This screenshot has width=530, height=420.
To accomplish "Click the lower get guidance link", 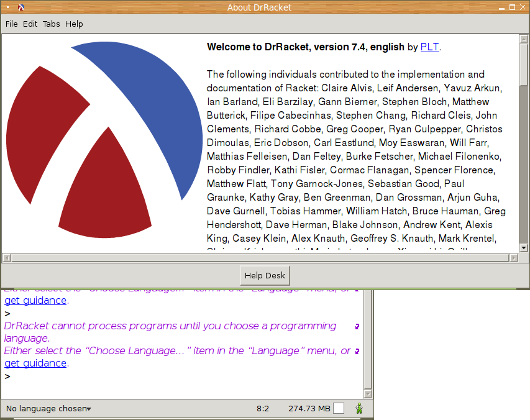I will pos(35,363).
